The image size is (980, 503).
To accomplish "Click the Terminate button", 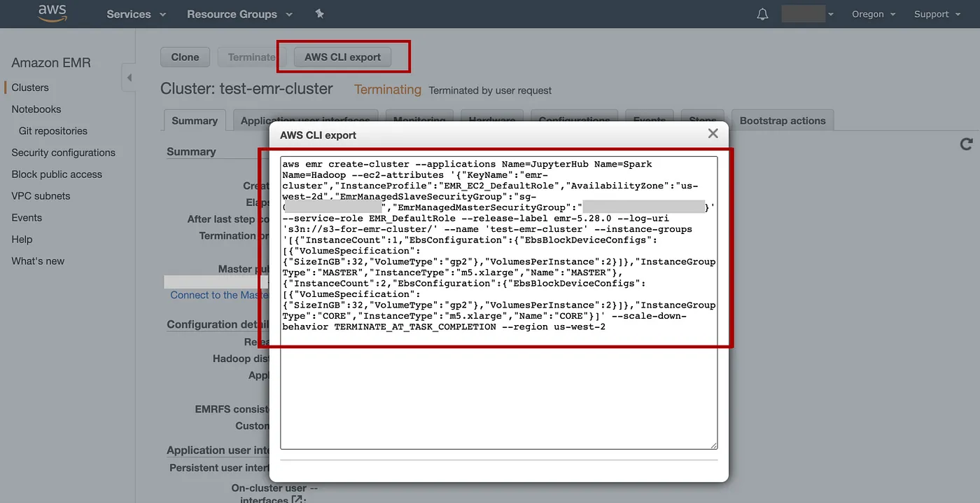I will pos(251,57).
